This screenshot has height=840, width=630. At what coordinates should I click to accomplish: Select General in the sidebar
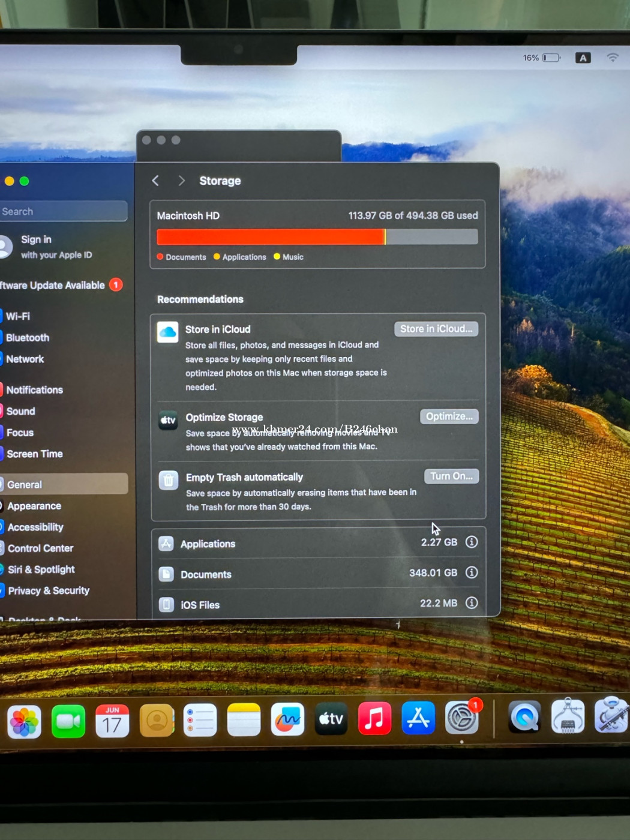point(64,484)
